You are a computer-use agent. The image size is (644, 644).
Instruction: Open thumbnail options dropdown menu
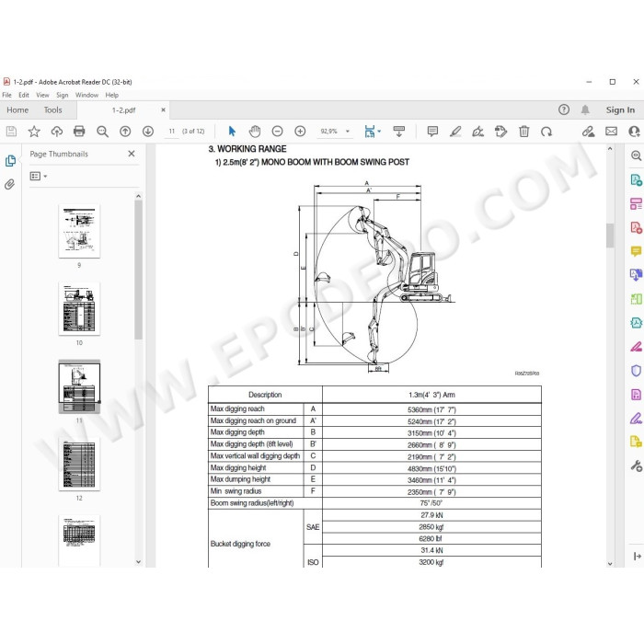click(x=39, y=177)
